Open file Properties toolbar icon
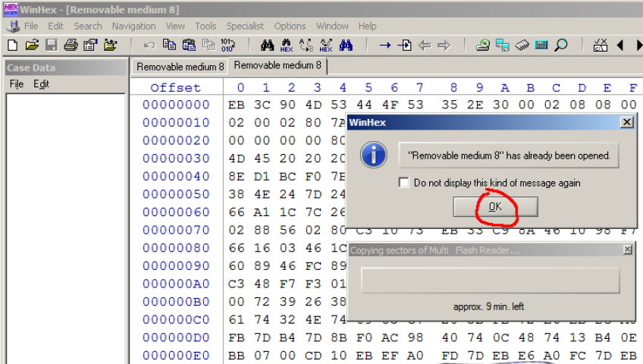643x364 pixels. tap(90, 45)
